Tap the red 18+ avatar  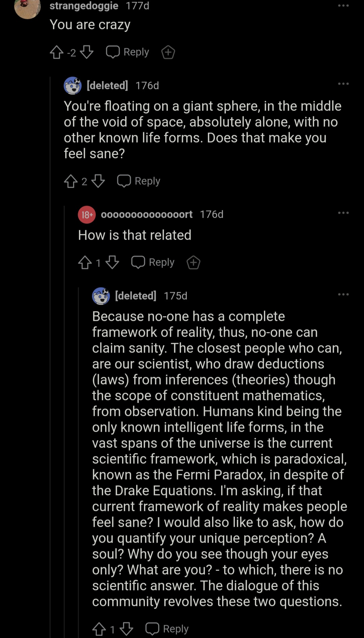pyautogui.click(x=87, y=215)
